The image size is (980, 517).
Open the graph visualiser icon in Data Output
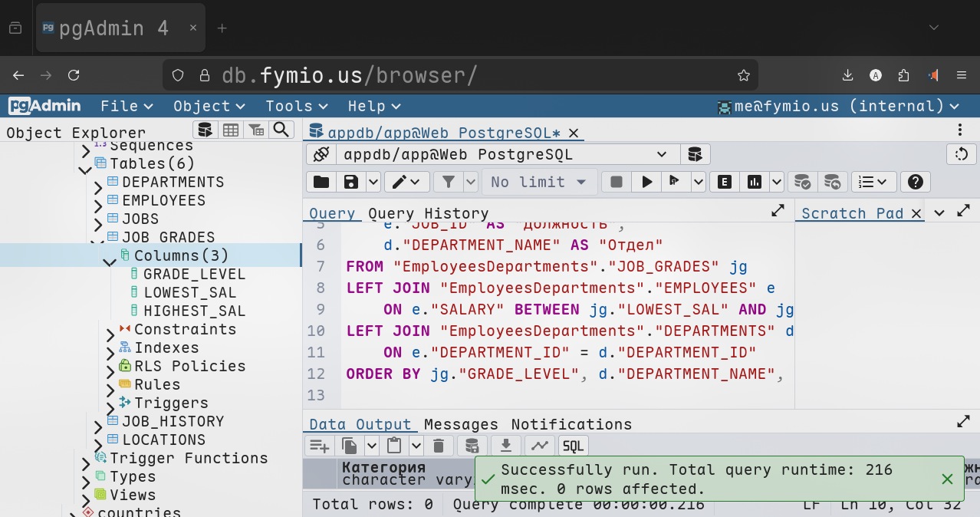(540, 446)
